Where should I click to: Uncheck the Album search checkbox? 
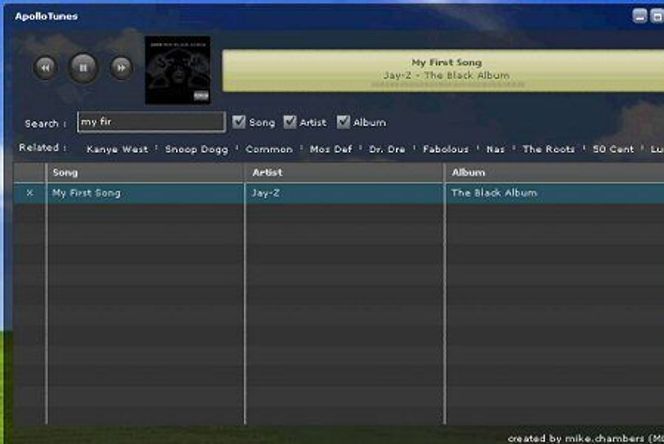coord(343,122)
